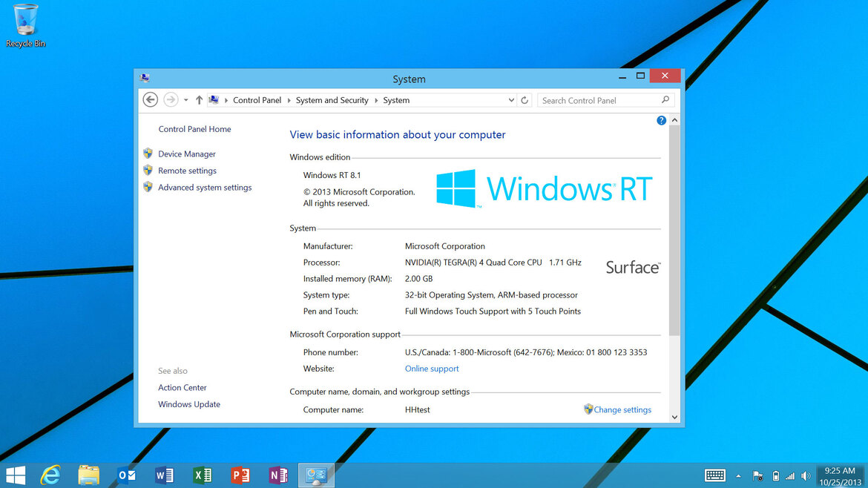The height and width of the screenshot is (488, 868).
Task: Click Action Center flag tray icon
Action: click(x=758, y=476)
